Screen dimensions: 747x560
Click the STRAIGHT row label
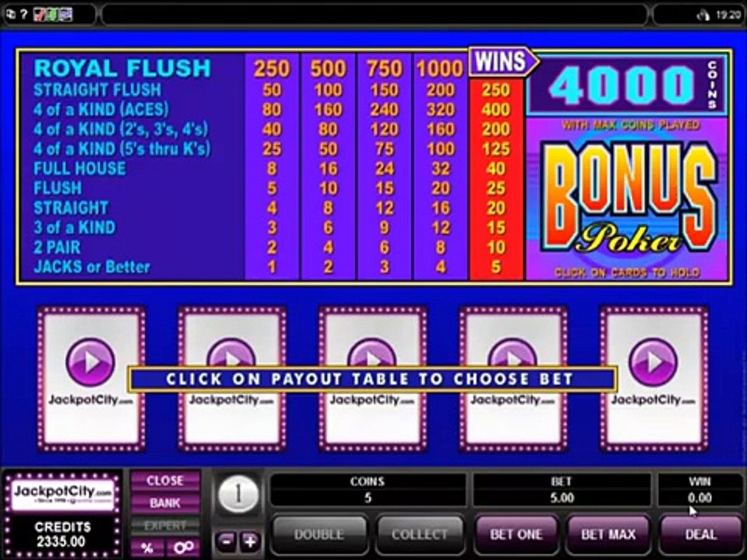click(71, 208)
